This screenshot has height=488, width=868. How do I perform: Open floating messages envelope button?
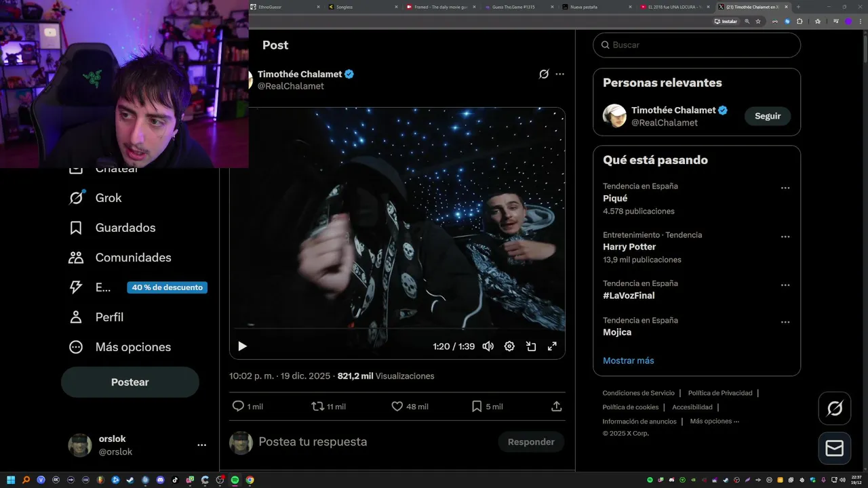(835, 449)
